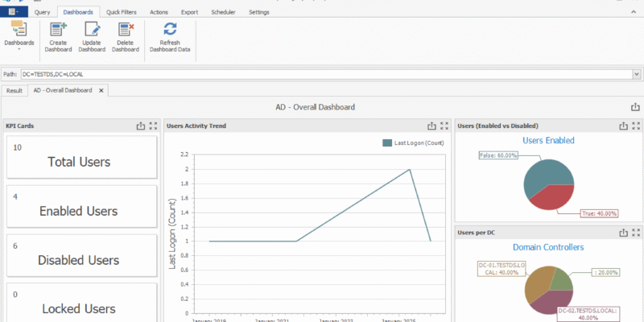Go to the Export ribbon tab
Image resolution: width=644 pixels, height=322 pixels.
click(189, 12)
